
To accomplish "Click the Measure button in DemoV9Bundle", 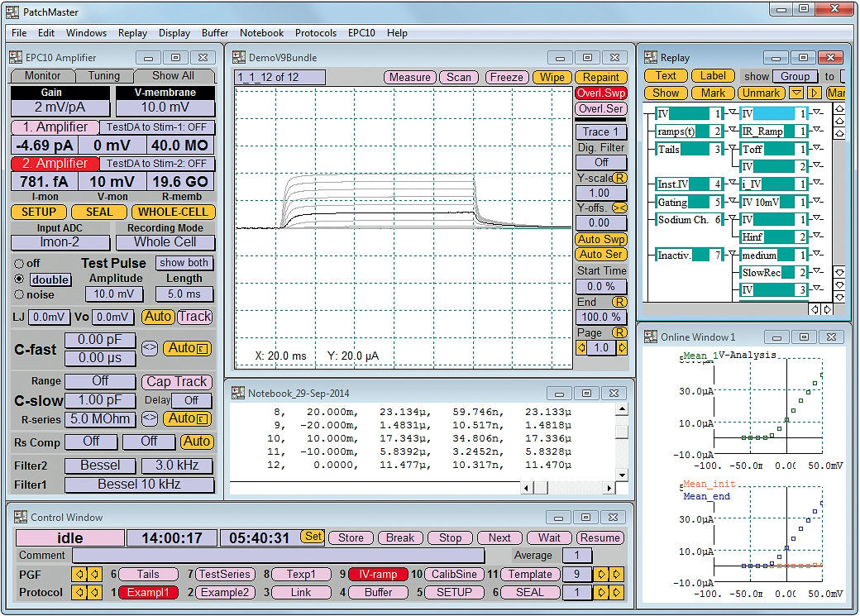I will pos(410,76).
